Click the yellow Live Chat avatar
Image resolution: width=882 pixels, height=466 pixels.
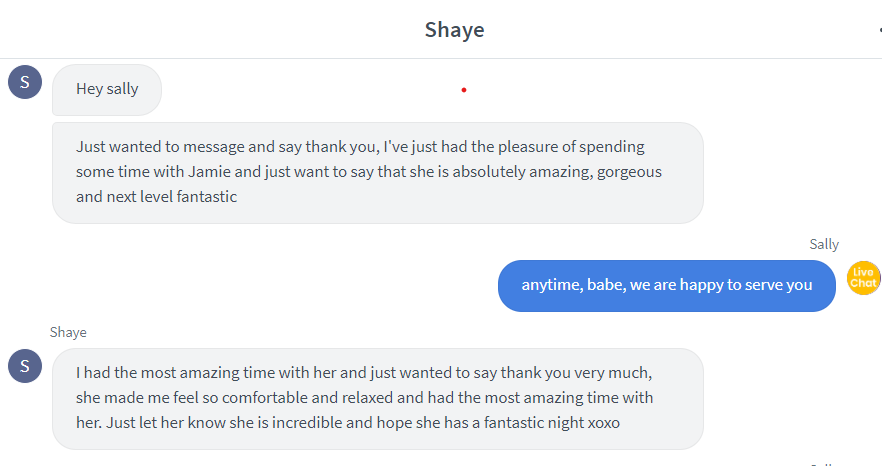point(863,278)
